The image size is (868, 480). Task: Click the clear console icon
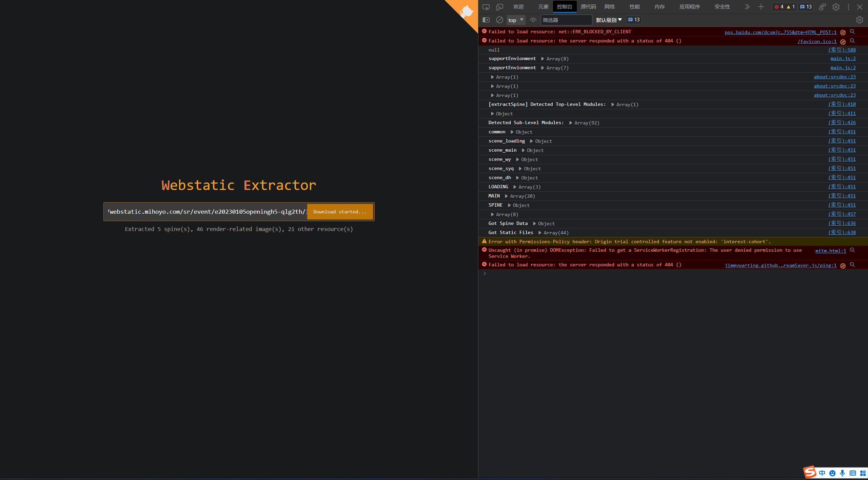499,20
